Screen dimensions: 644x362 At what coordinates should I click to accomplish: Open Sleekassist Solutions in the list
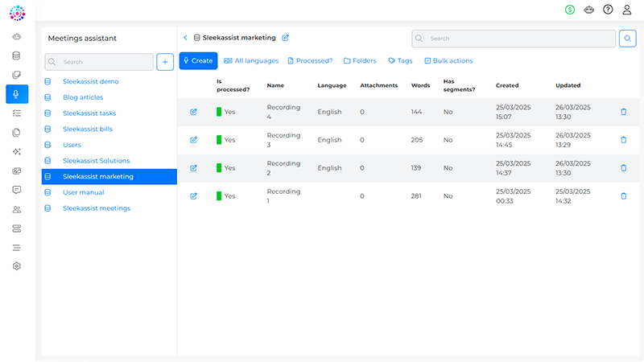(96, 161)
